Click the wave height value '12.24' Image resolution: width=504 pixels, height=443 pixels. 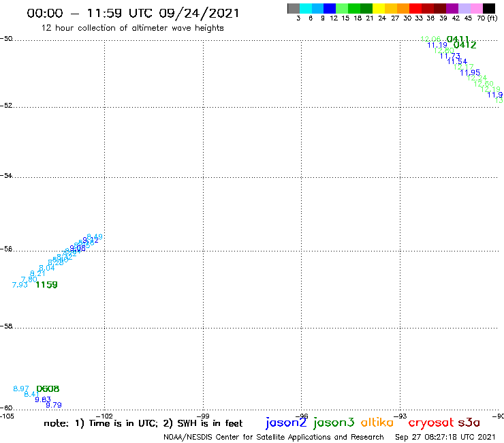pos(477,78)
